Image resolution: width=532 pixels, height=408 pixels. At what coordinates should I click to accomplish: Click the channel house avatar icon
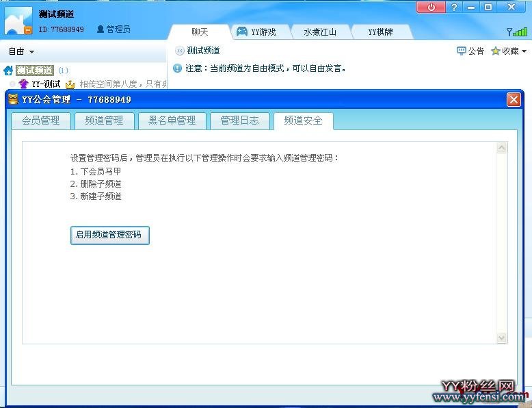click(18, 21)
